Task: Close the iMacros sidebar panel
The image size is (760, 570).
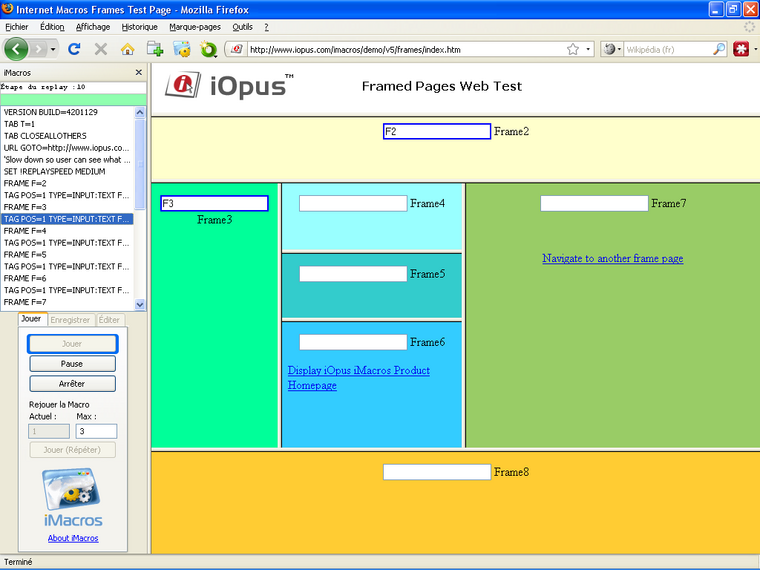Action: click(x=139, y=72)
